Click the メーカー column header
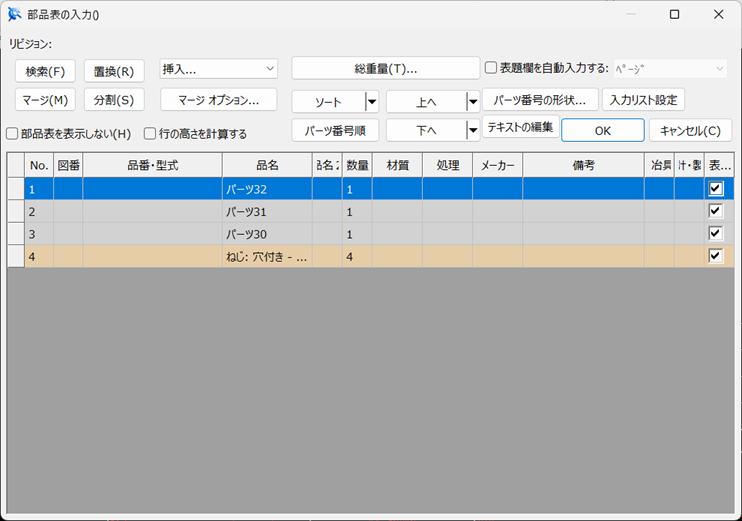Viewport: 742px width, 521px height. tap(497, 165)
